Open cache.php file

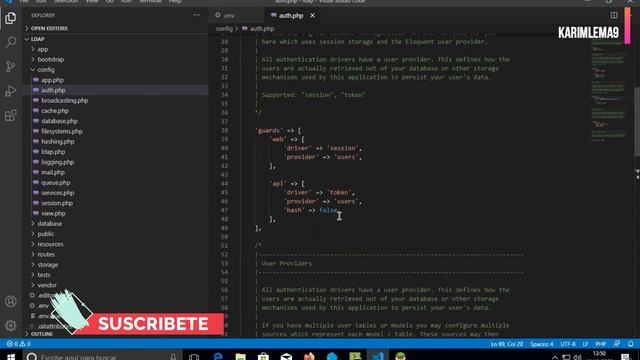[55, 111]
